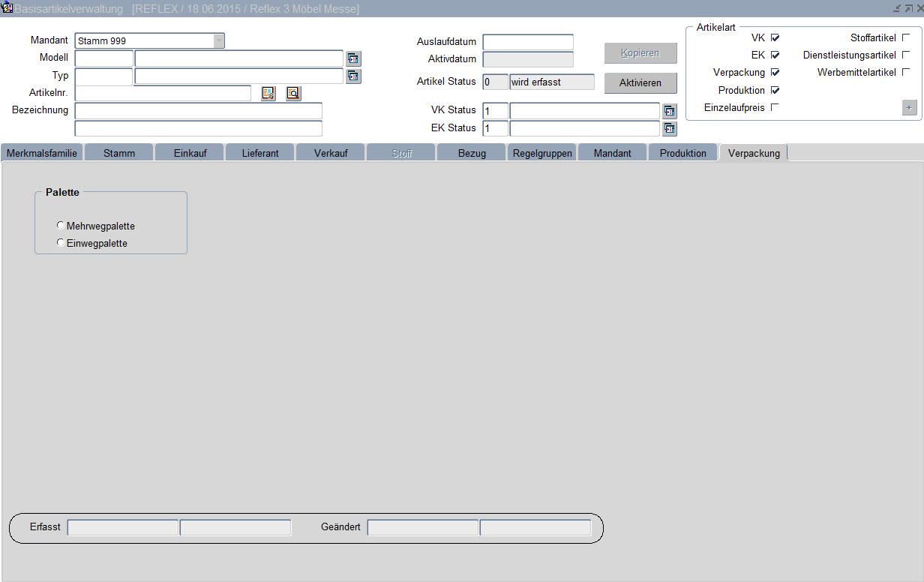Open the EK Status lookup icon
The height and width of the screenshot is (582, 924).
click(x=670, y=128)
